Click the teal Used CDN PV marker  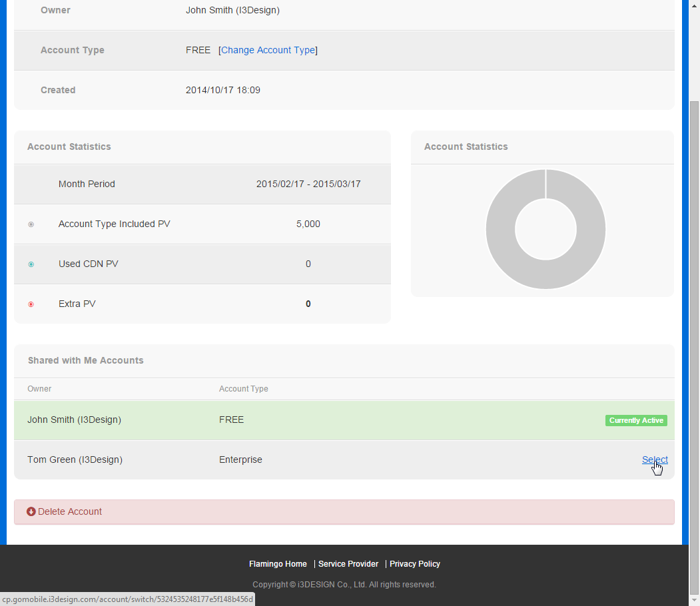tap(31, 264)
